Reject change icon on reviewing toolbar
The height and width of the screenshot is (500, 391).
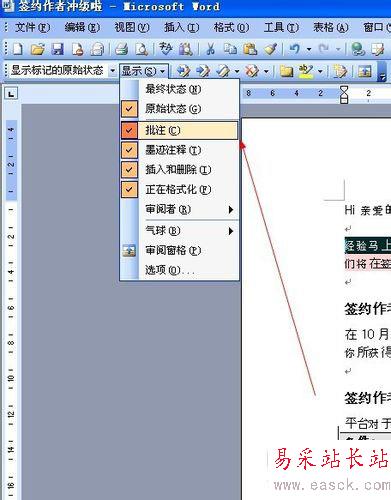252,71
